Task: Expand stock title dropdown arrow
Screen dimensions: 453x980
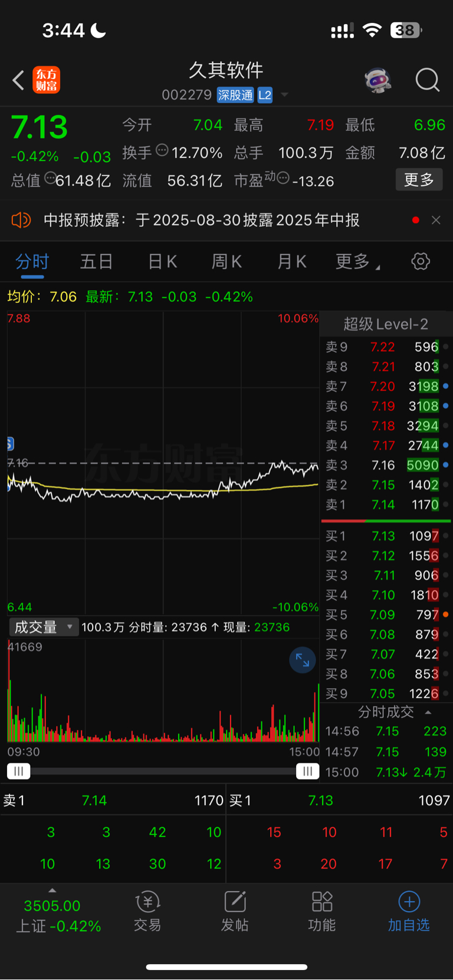Action: (x=284, y=95)
